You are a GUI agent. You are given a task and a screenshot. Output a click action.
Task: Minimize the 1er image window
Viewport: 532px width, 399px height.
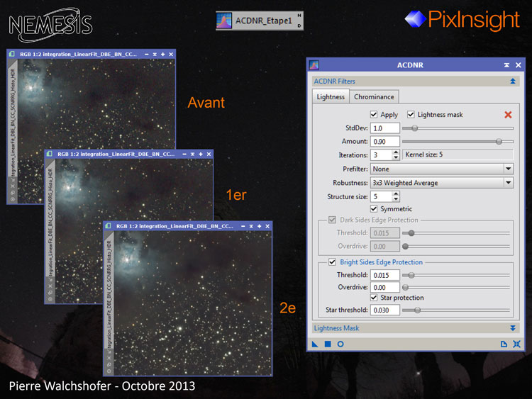pyautogui.click(x=184, y=154)
